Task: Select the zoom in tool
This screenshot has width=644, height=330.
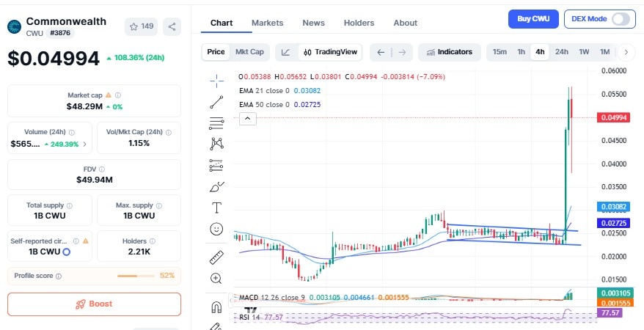Action: tap(216, 278)
